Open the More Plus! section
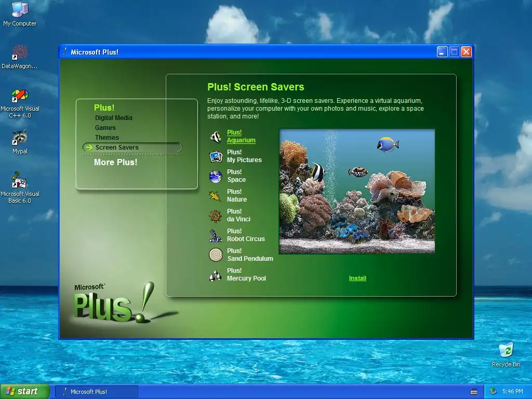This screenshot has width=532, height=399. pos(116,162)
